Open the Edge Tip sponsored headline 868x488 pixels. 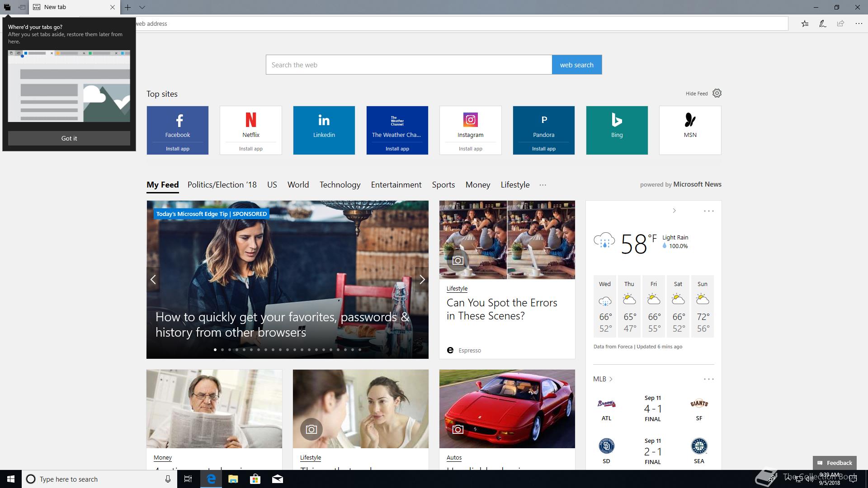pos(282,324)
